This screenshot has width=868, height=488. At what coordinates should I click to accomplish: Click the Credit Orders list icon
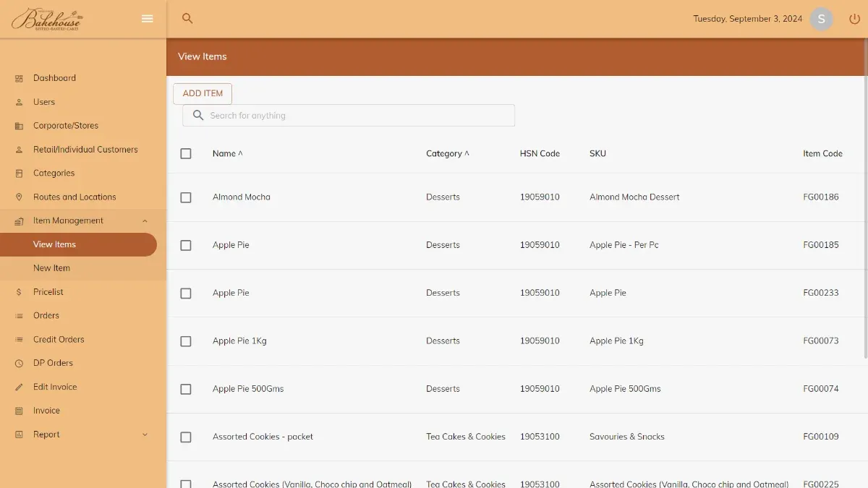coord(19,340)
